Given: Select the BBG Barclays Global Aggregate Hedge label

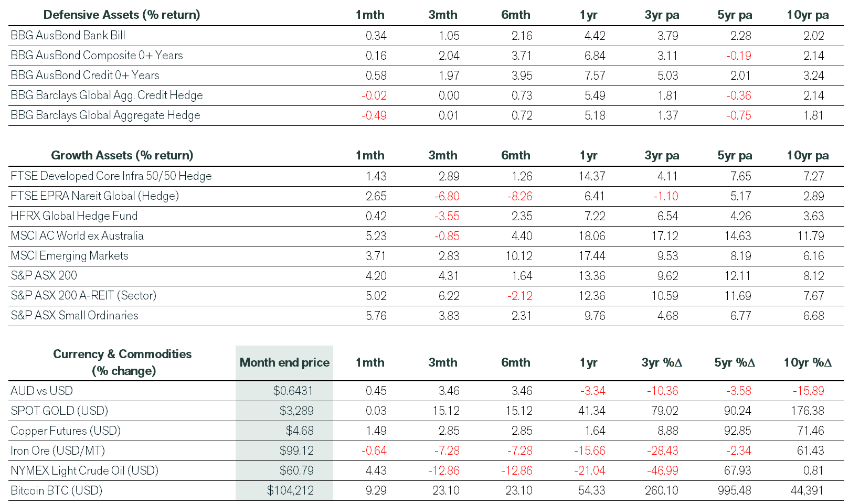Looking at the screenshot, I should point(105,115).
